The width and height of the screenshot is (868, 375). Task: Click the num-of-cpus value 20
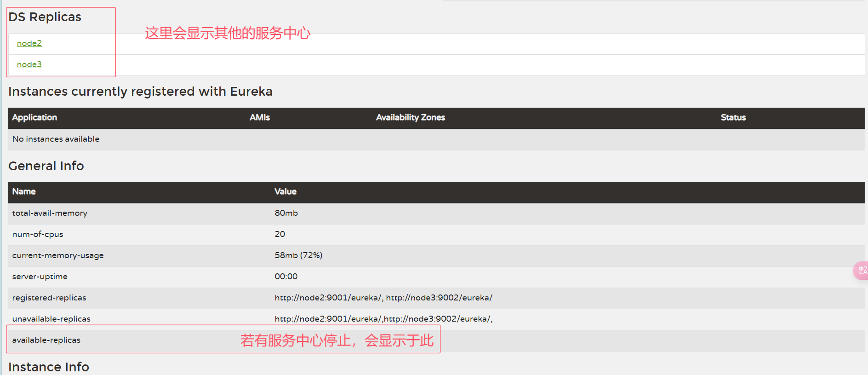(280, 234)
